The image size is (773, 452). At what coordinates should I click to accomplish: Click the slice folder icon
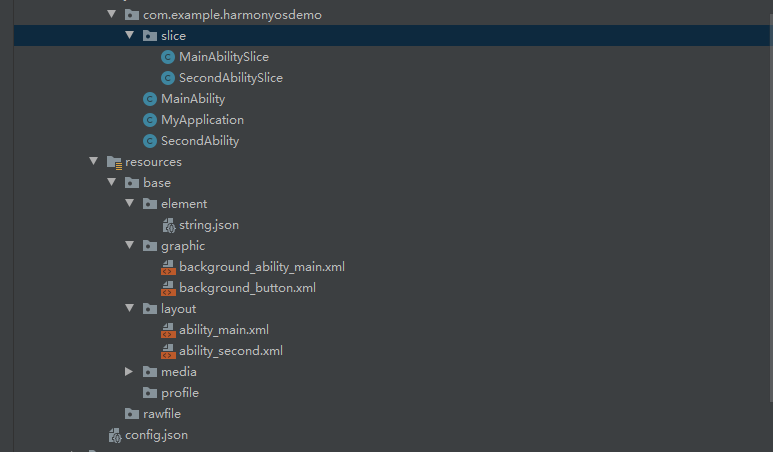[x=150, y=35]
